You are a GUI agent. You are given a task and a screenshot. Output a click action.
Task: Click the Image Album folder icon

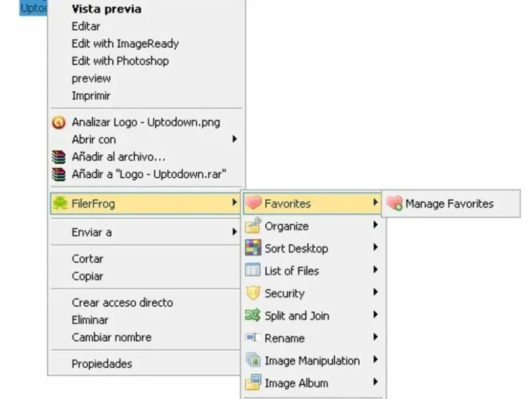tap(253, 383)
